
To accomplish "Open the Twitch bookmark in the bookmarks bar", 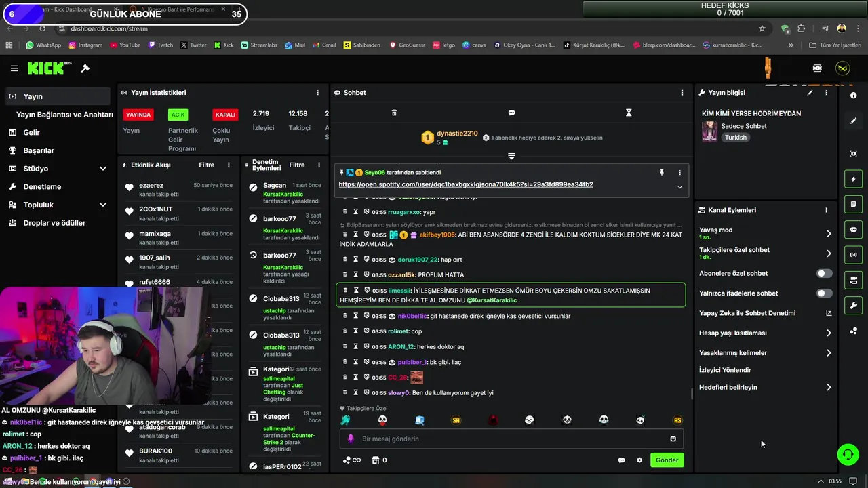I will [x=160, y=45].
